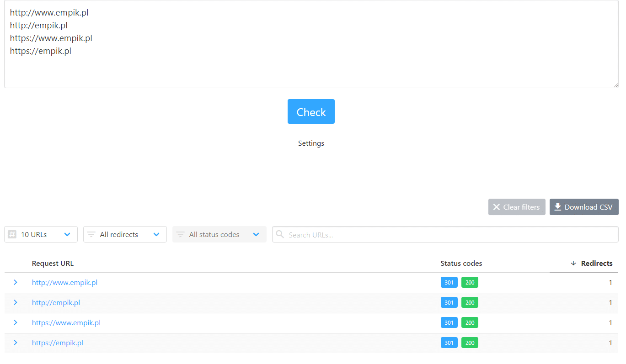
Task: Click the Search URLs input field
Action: 445,234
